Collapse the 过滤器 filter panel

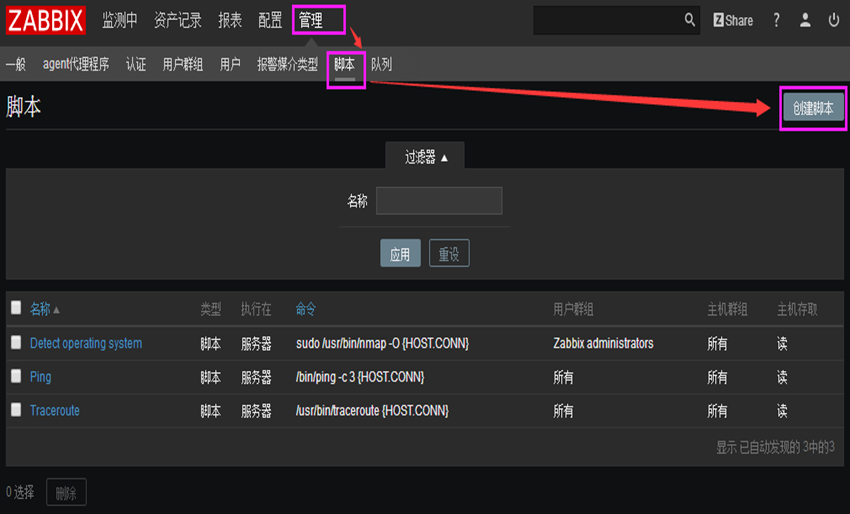click(425, 157)
